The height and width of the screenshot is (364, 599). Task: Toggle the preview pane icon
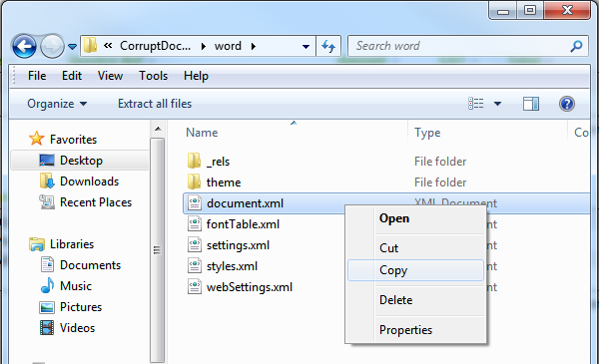[x=531, y=104]
